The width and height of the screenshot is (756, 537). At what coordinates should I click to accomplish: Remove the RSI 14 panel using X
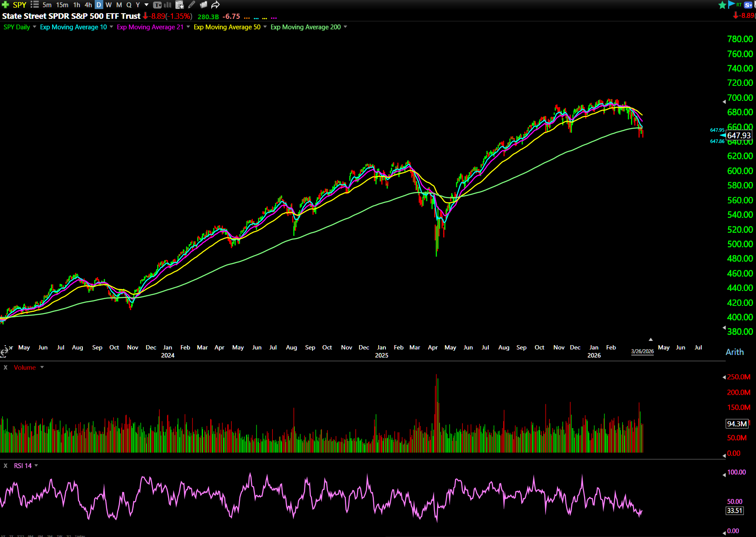pos(6,466)
